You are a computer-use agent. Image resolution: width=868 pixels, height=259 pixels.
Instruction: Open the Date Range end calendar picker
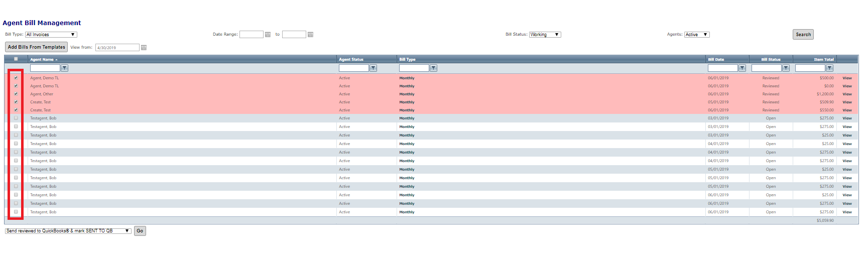pyautogui.click(x=310, y=35)
